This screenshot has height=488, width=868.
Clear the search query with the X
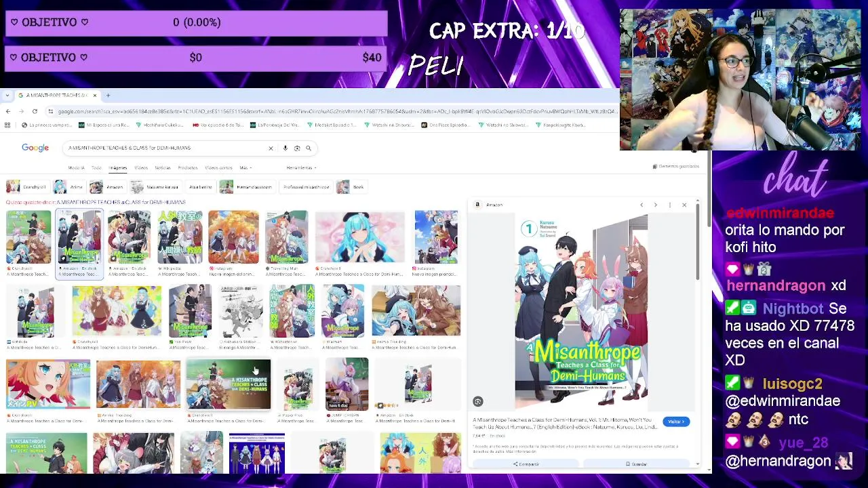(271, 148)
